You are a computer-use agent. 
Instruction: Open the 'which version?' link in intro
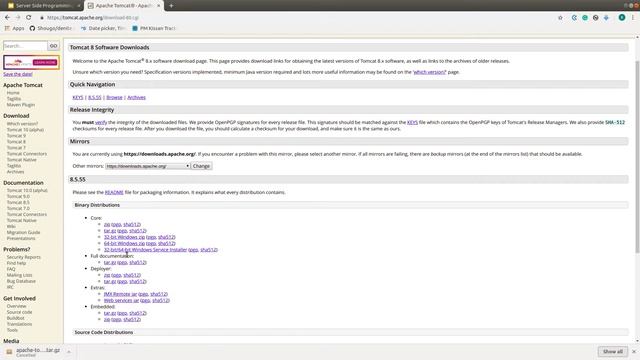tap(429, 72)
